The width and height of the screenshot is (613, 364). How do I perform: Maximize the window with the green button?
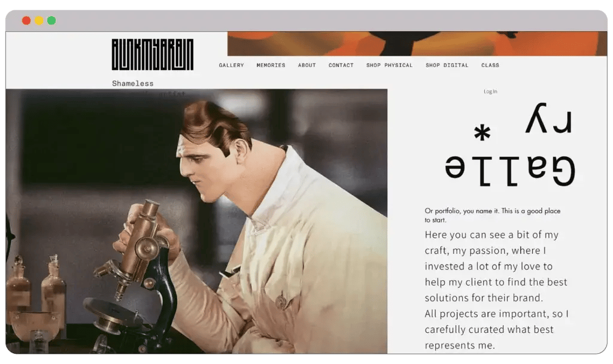coord(51,21)
